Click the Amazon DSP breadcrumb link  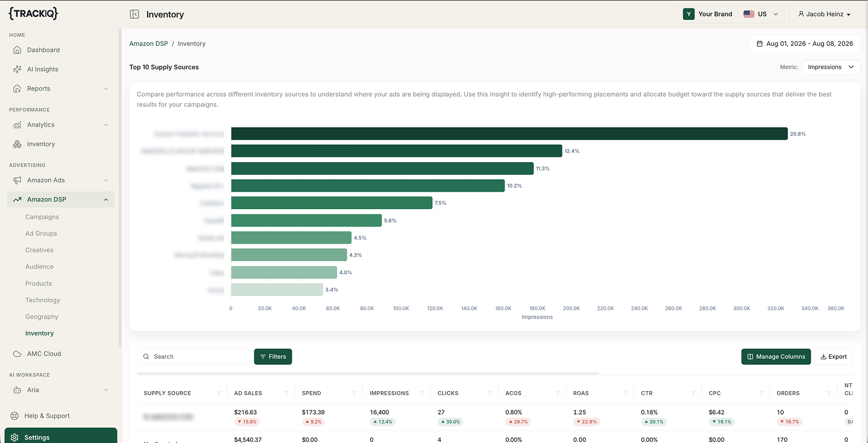149,43
